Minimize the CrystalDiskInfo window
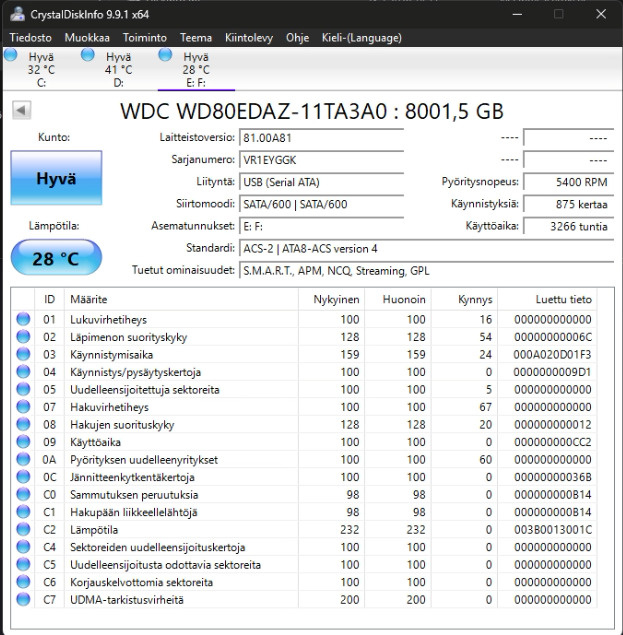 point(516,14)
